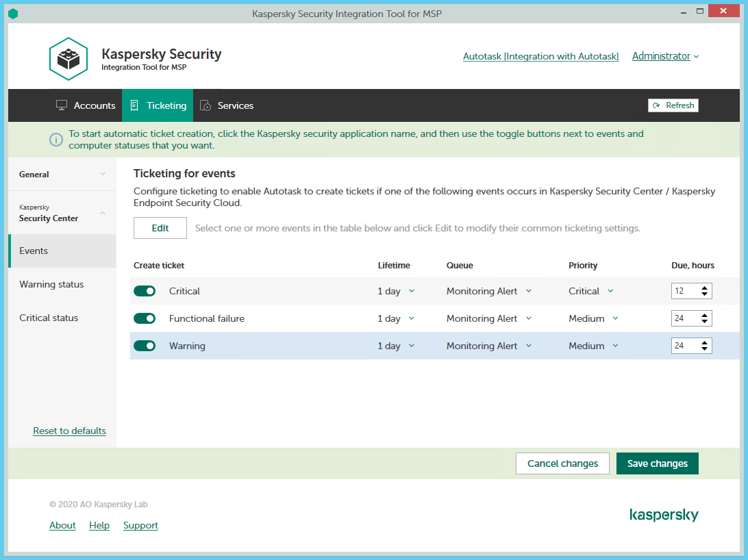Click the info icon in the green banner
The width and height of the screenshot is (748, 560).
pos(55,140)
